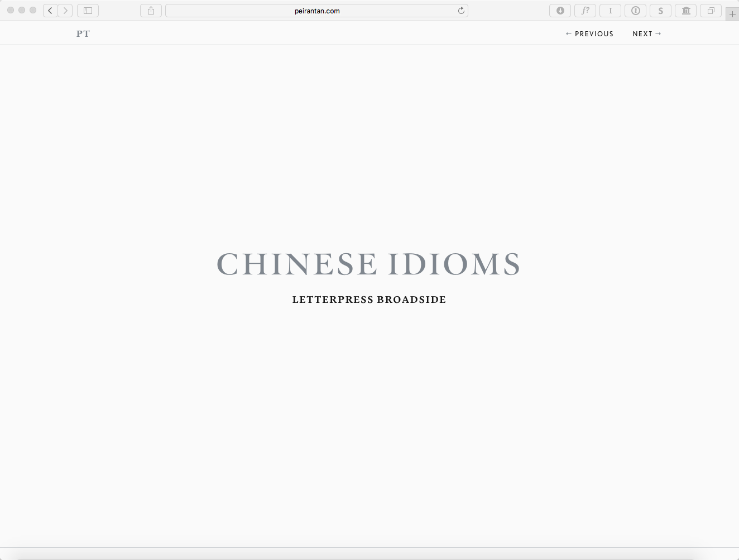Click the red close window button

tap(11, 10)
